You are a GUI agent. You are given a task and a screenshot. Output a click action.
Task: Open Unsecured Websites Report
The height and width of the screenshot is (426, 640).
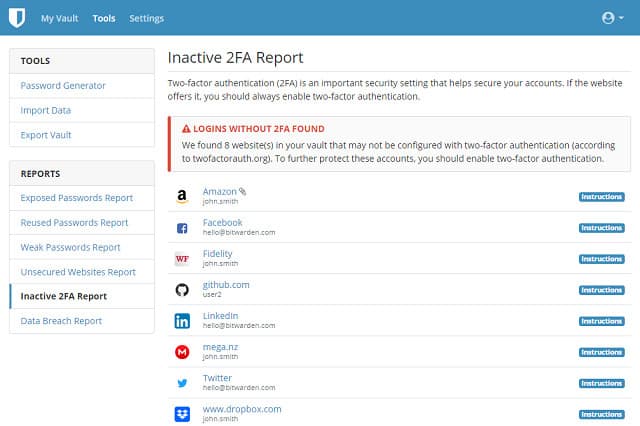[82, 272]
